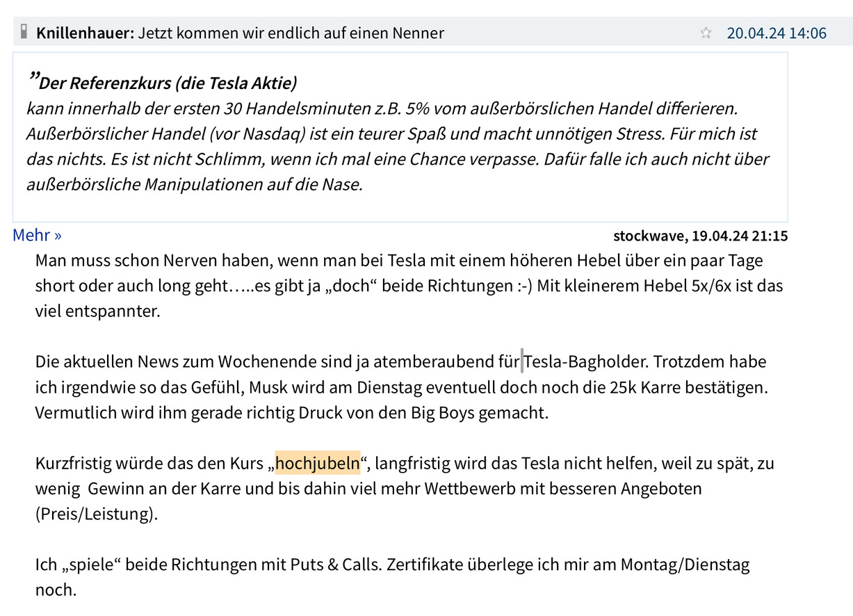Click the mobile device icon before Knillenhauer
The height and width of the screenshot is (616, 853).
(24, 31)
